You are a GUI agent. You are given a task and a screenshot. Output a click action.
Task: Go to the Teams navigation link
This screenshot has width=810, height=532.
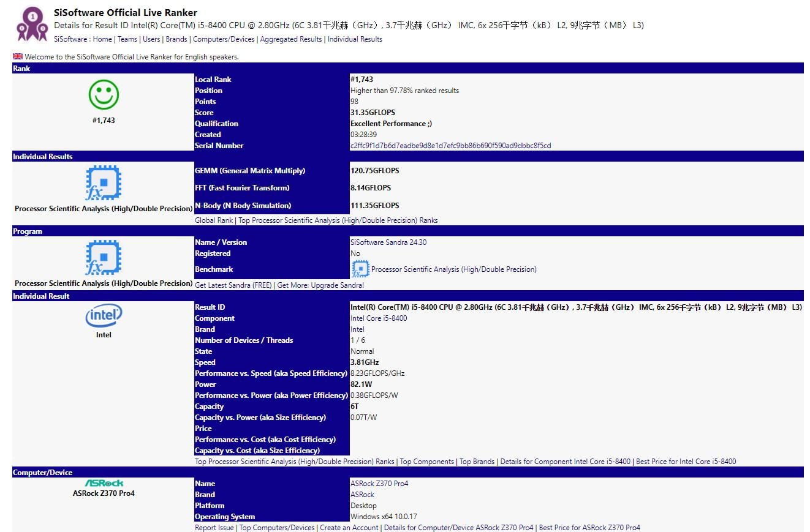pyautogui.click(x=127, y=39)
